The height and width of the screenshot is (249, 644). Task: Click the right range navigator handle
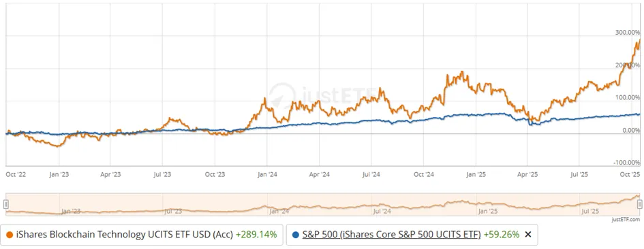[639, 204]
